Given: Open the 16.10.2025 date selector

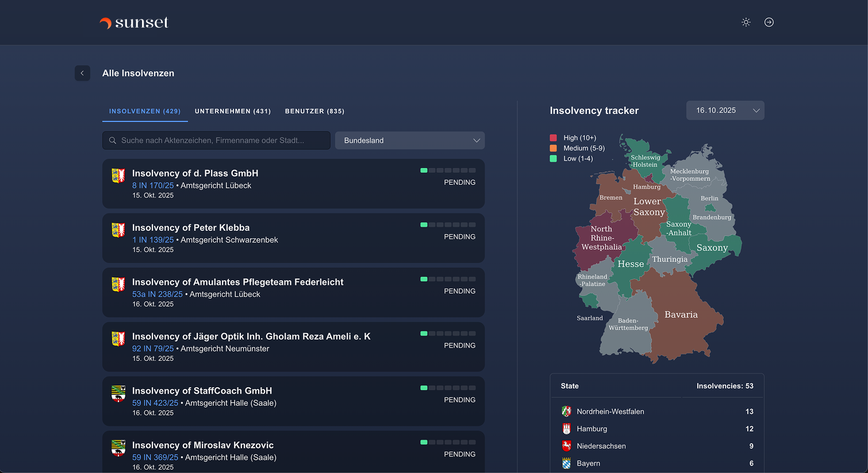Looking at the screenshot, I should [725, 110].
